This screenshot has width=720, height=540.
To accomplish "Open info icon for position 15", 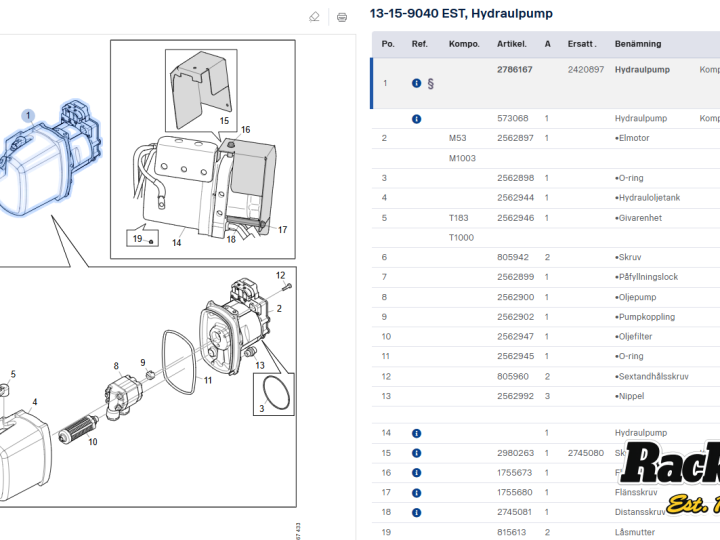I will point(416,453).
